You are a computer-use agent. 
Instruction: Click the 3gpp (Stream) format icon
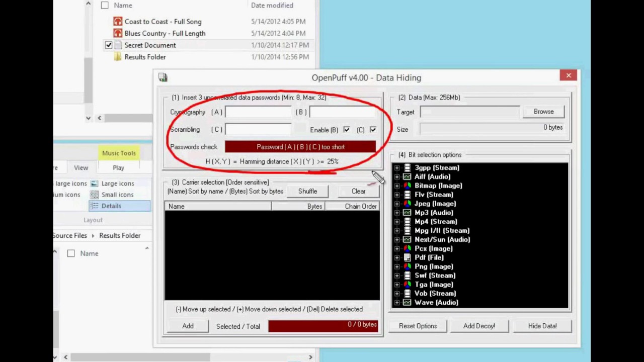(x=407, y=168)
